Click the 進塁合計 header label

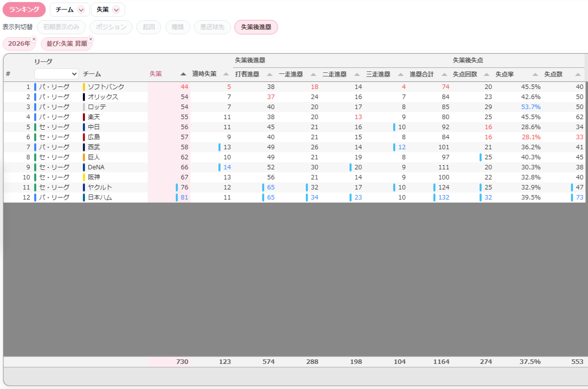click(x=421, y=74)
